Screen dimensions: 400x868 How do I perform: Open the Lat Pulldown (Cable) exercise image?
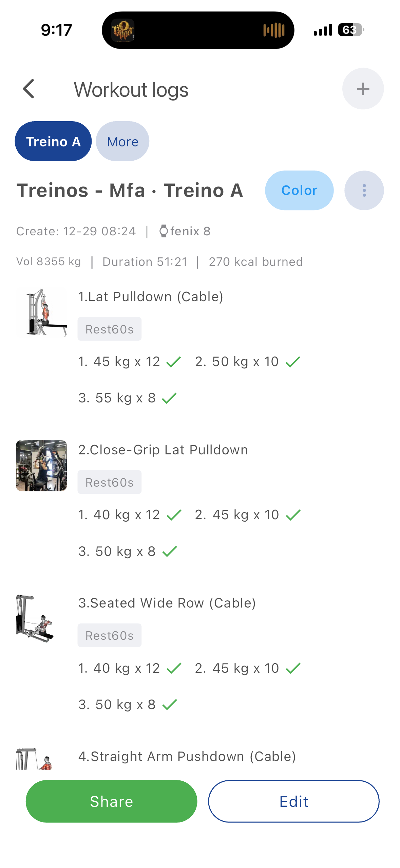[x=41, y=312]
